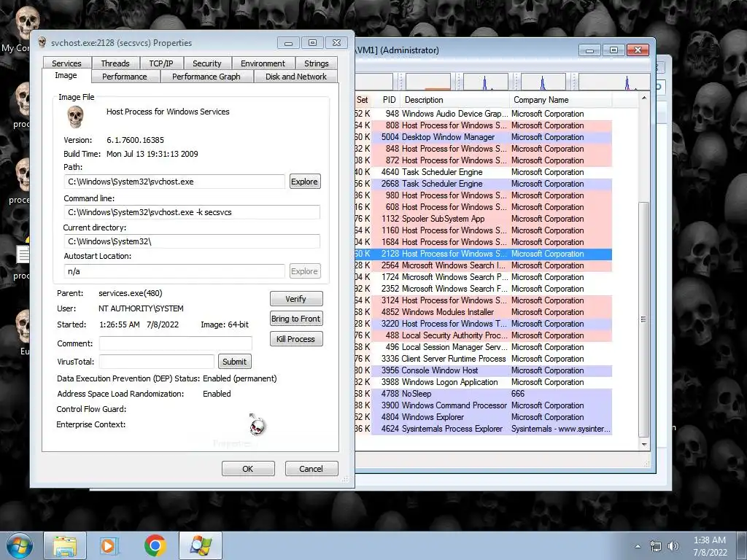Select Spooler SubSystem App row 1132
The height and width of the screenshot is (560, 747).
click(x=484, y=219)
